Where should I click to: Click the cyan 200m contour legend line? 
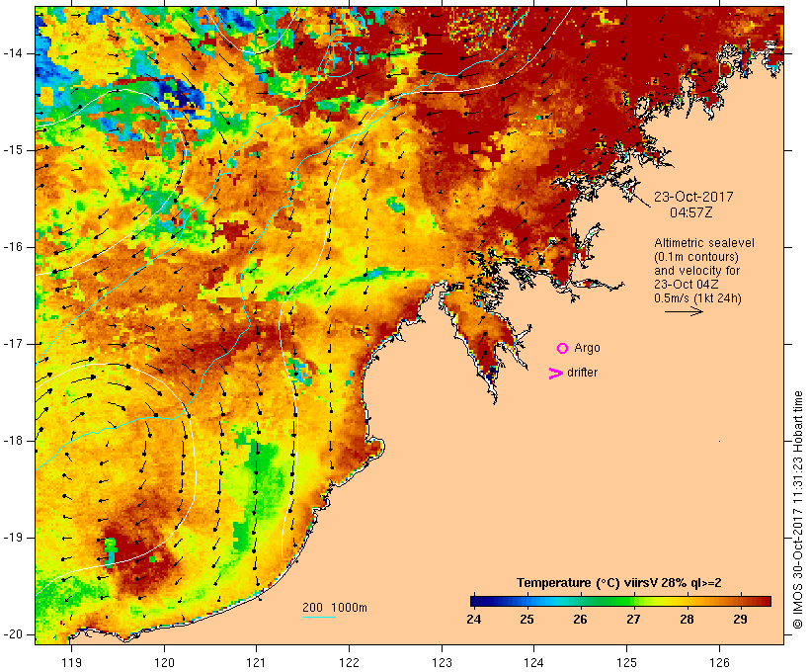319,617
